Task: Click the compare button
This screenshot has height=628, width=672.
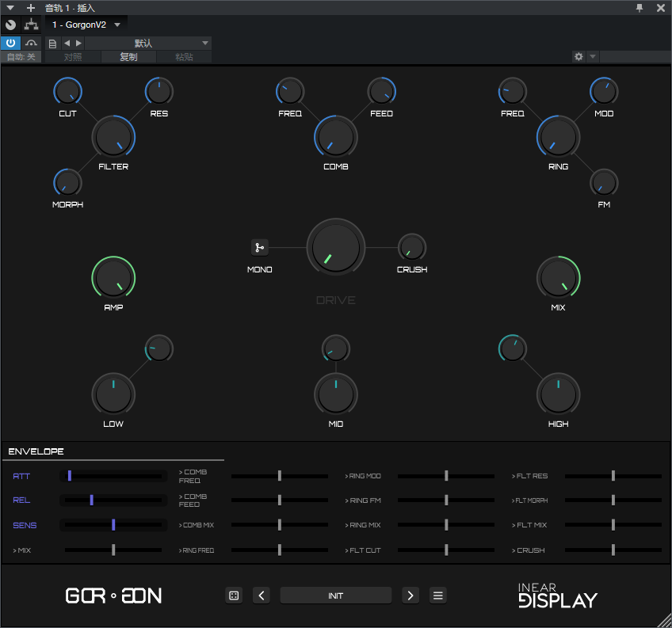Action: coord(73,56)
